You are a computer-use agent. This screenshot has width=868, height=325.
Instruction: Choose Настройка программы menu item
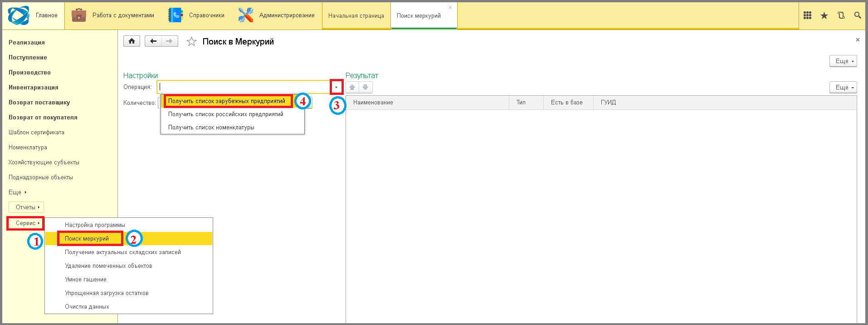tap(129, 225)
